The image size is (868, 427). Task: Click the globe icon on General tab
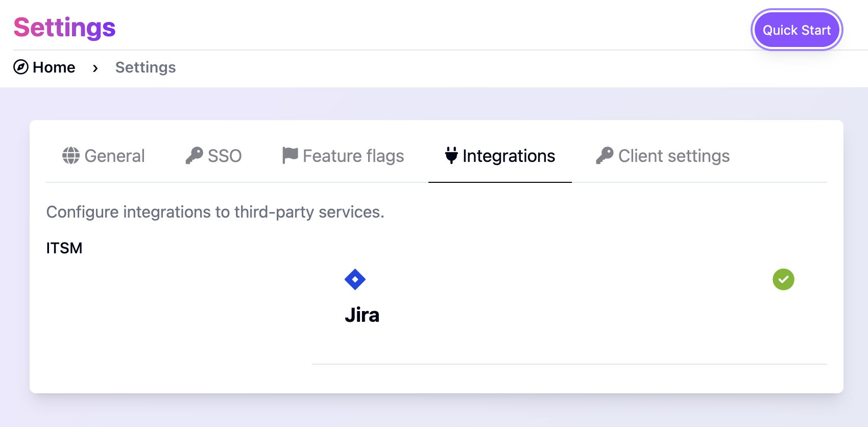[71, 155]
